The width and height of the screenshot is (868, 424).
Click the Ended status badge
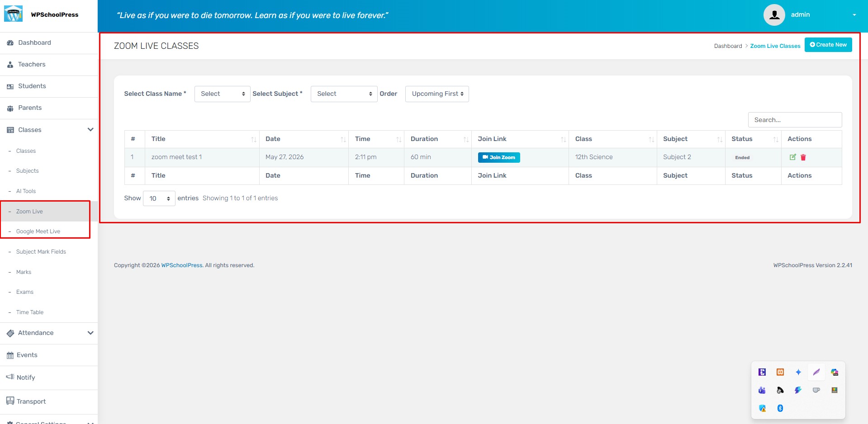[742, 158]
